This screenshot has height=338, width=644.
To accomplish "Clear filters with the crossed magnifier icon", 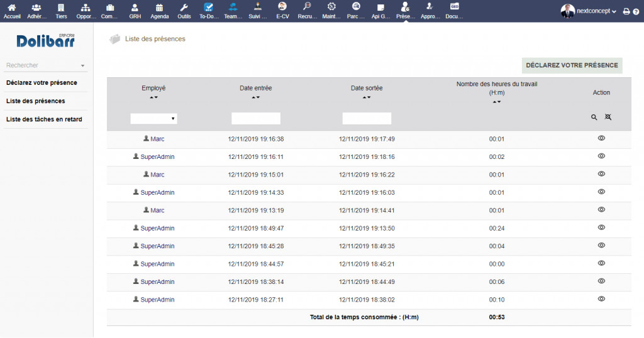I will (x=608, y=117).
